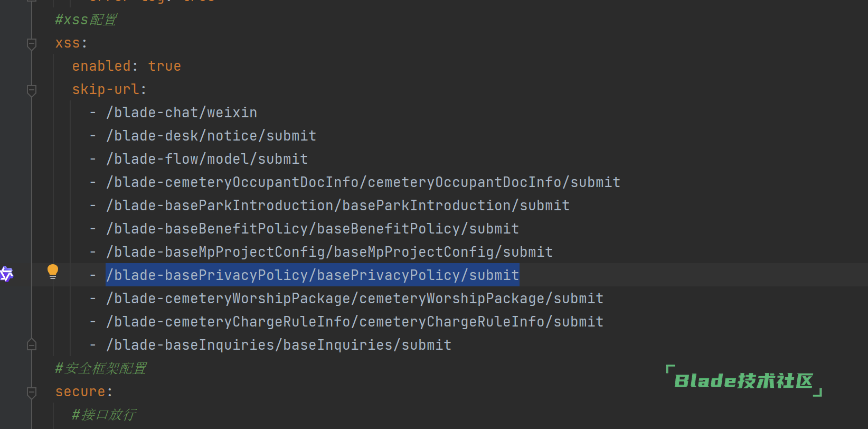The height and width of the screenshot is (429, 868).
Task: Click the purple gutter icon at left edge
Action: (6, 274)
